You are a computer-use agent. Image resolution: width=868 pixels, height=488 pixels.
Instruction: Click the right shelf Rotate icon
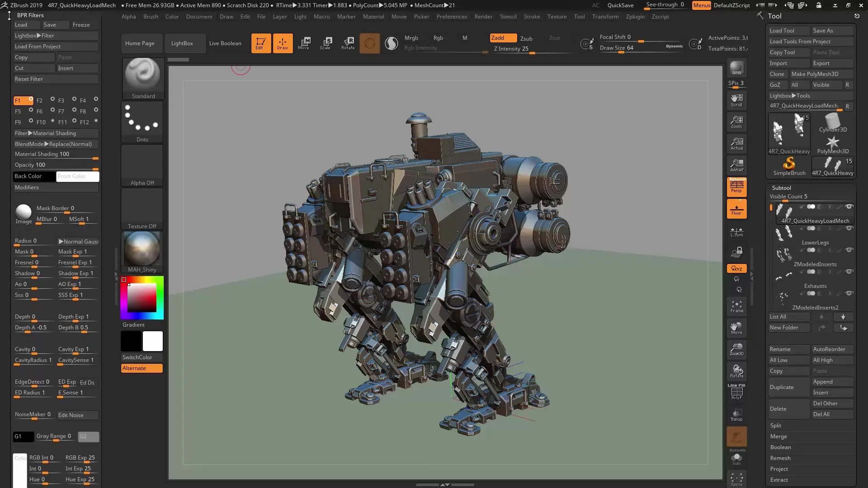click(x=736, y=371)
